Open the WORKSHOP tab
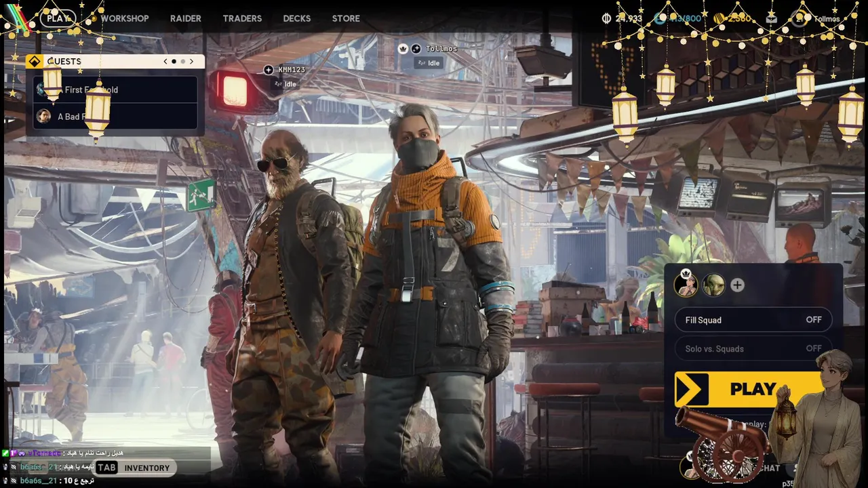 click(125, 18)
